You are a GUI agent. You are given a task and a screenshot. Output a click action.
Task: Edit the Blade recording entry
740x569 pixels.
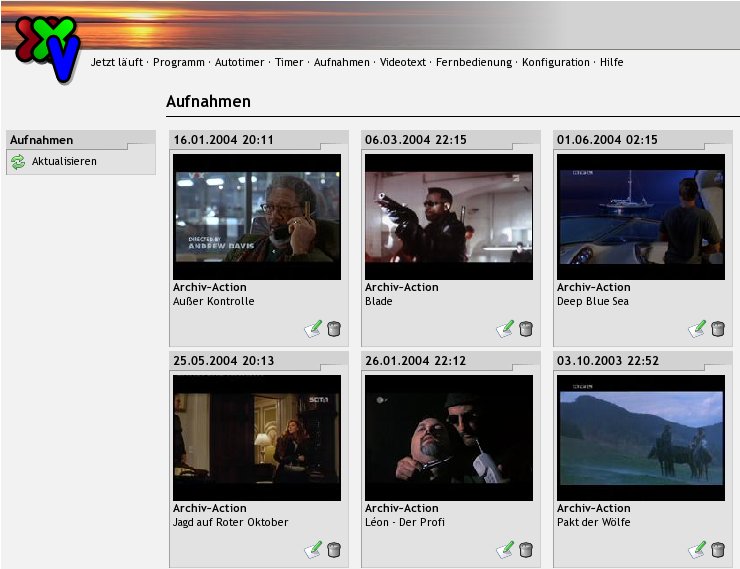(505, 328)
